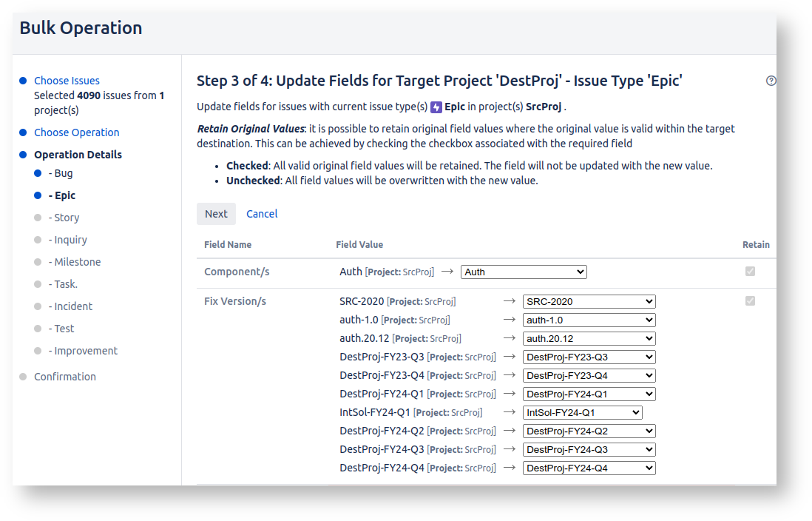Click the Story step in sidebar
The height and width of the screenshot is (521, 812).
[64, 218]
